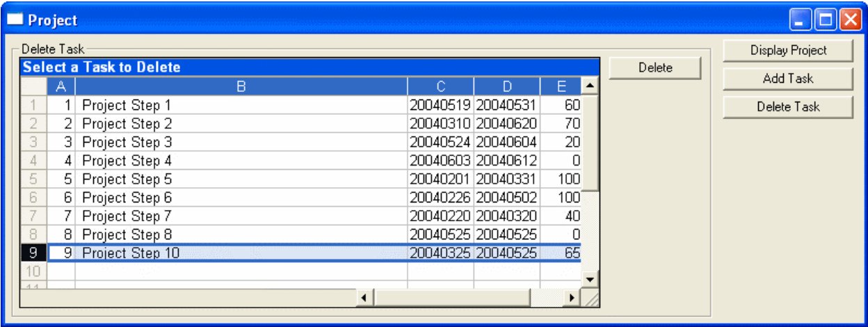Click start date cell 20040325

tap(440, 253)
